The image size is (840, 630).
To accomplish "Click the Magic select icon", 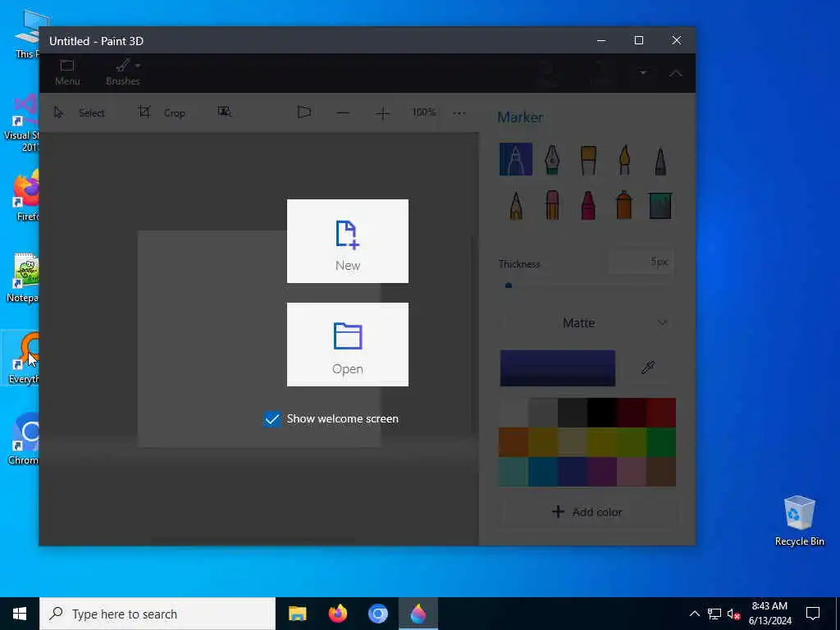I will tap(225, 112).
